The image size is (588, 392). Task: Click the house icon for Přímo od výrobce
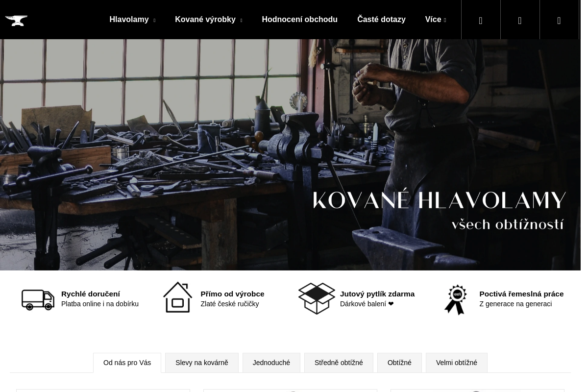(177, 297)
